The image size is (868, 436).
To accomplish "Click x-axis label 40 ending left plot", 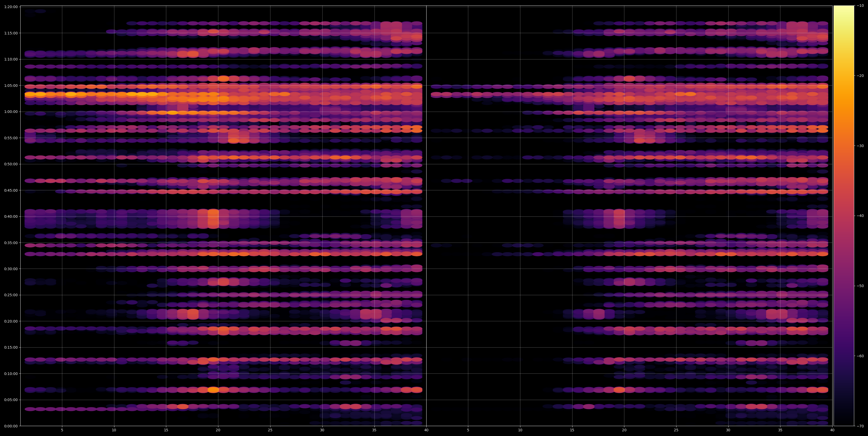I will [x=426, y=430].
